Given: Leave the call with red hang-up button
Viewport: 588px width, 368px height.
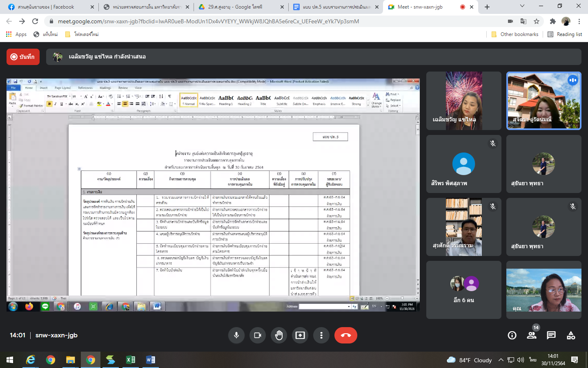Looking at the screenshot, I should pos(345,335).
